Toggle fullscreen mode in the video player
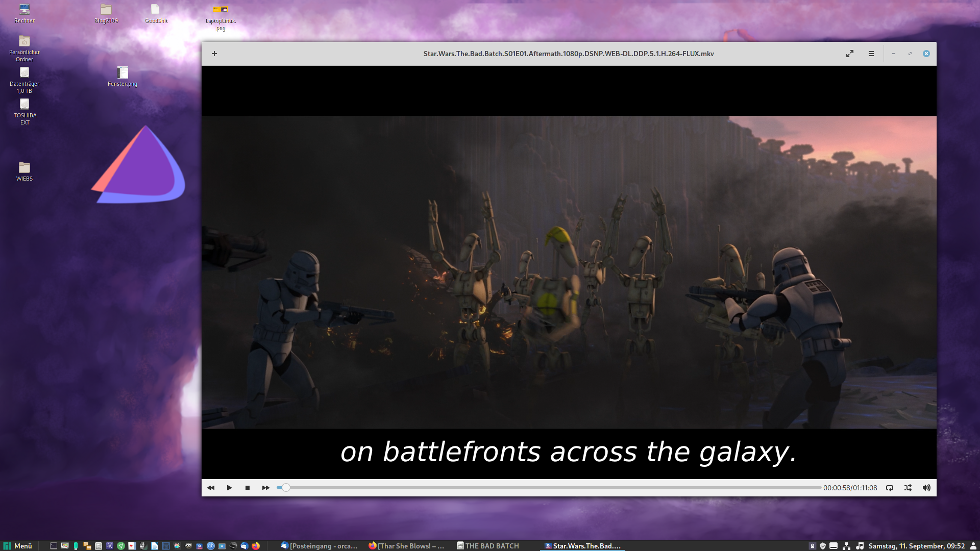 click(x=850, y=54)
